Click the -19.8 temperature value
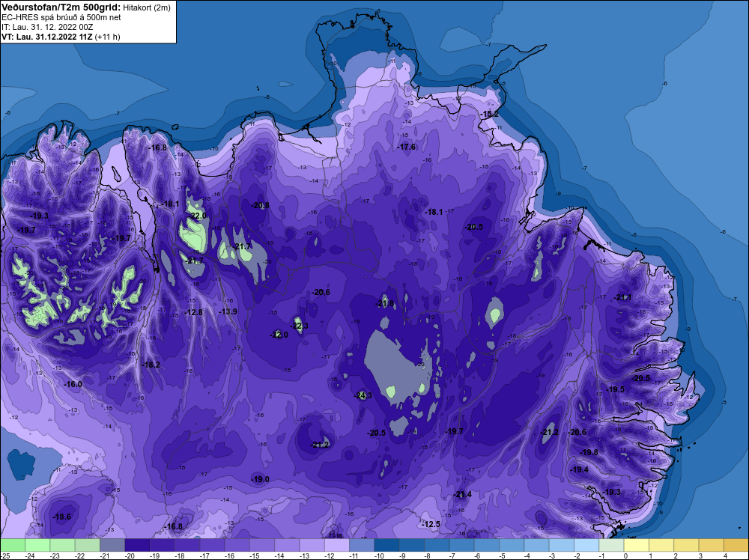Screen dimensions: 749x560 589,452
